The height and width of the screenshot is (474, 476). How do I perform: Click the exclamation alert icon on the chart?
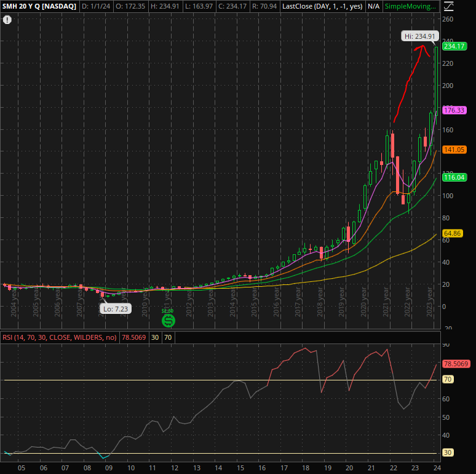pyautogui.click(x=7, y=20)
